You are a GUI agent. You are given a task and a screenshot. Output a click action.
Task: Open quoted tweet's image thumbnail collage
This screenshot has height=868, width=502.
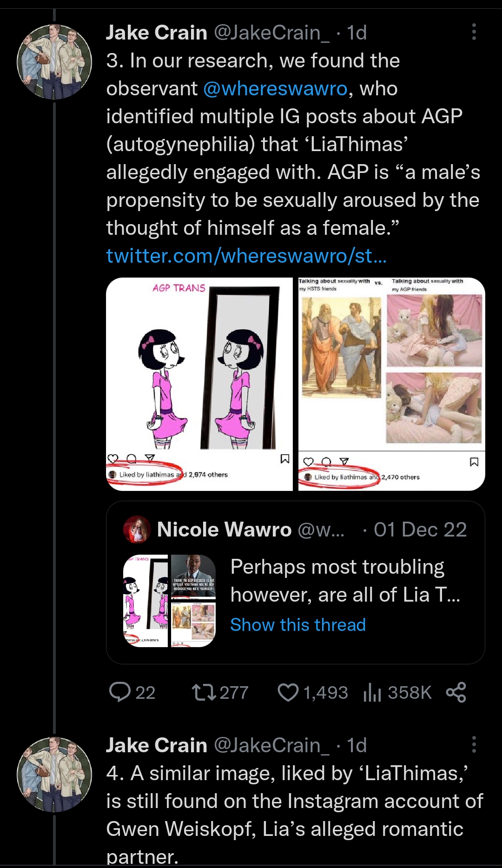point(169,601)
